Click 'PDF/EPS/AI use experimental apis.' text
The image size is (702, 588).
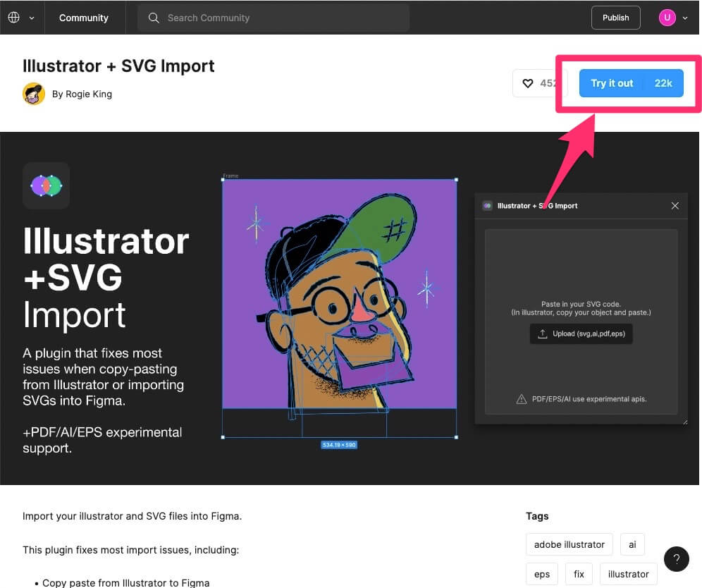(x=589, y=399)
